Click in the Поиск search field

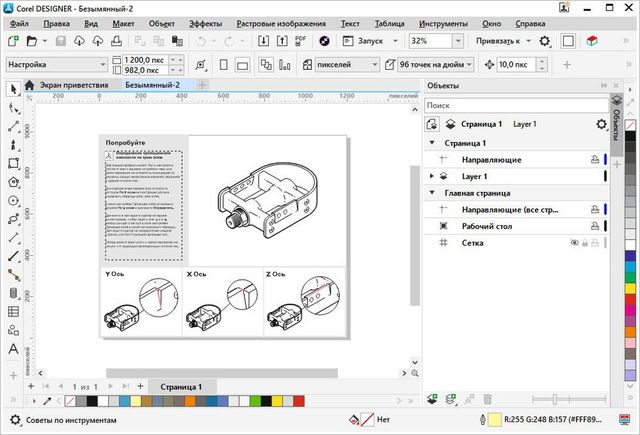[510, 105]
